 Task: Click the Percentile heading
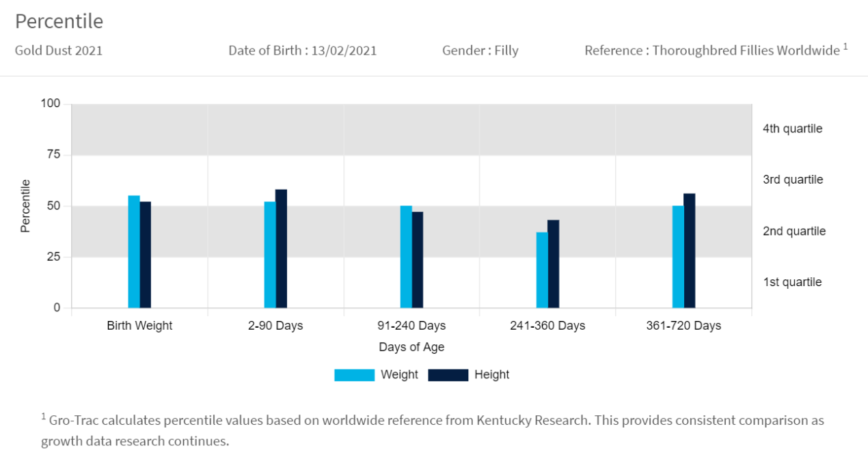click(59, 21)
